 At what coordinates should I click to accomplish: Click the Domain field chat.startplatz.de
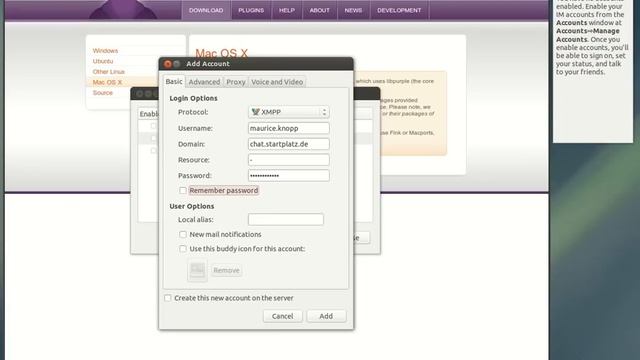pos(289,144)
